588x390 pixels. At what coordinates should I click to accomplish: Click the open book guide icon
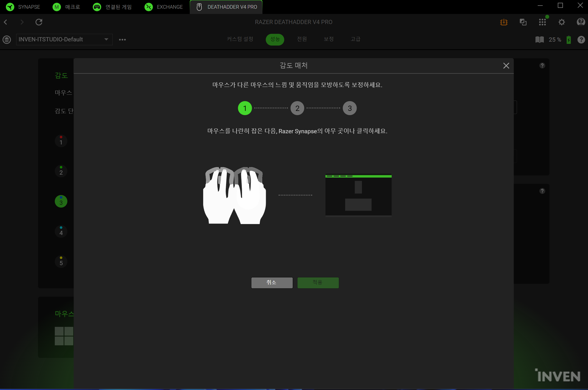[539, 40]
